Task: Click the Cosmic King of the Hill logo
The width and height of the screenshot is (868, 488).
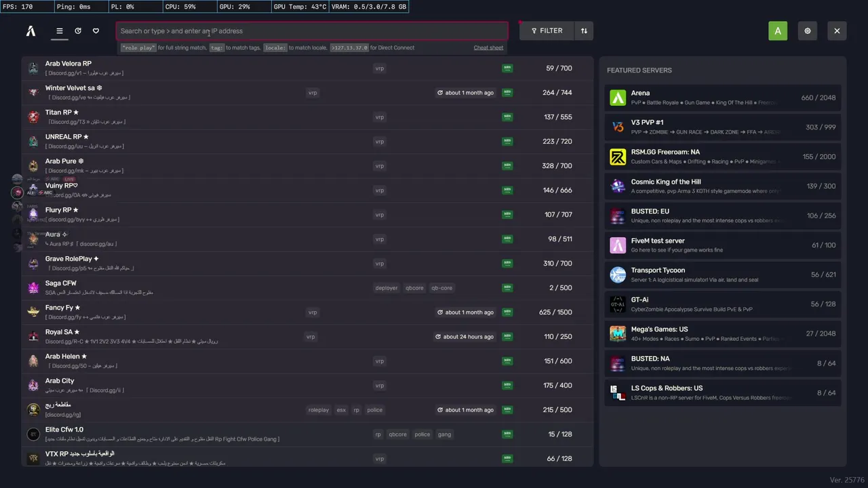Action: coord(618,186)
